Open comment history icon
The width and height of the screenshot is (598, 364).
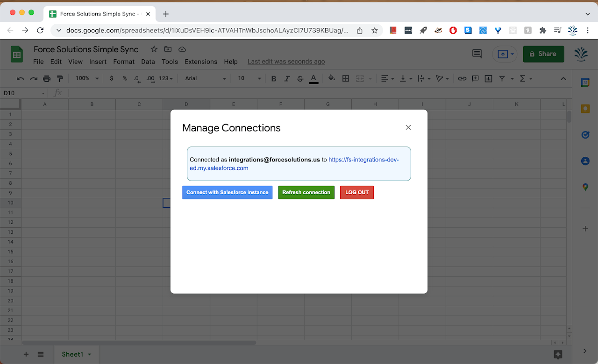click(x=477, y=54)
